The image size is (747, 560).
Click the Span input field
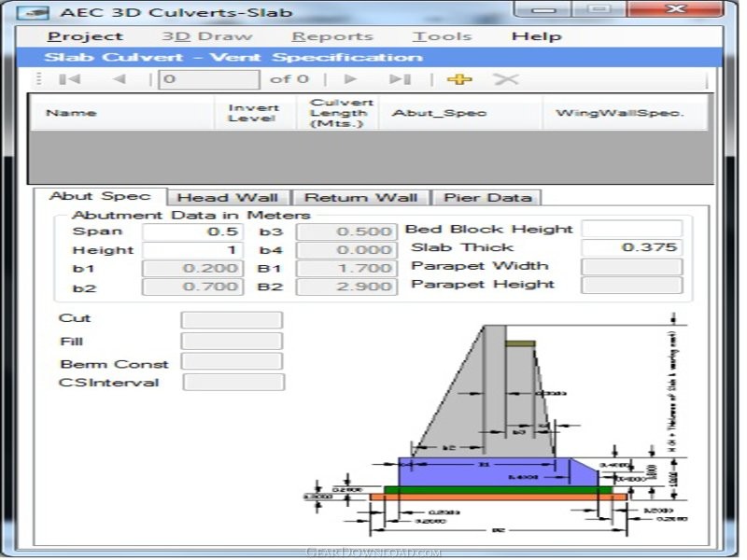(x=192, y=231)
